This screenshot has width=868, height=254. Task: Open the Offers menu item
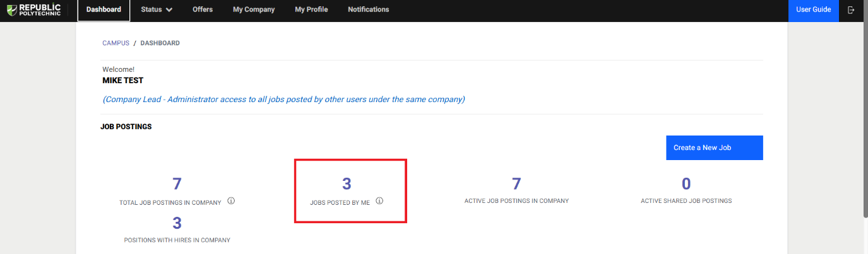point(203,9)
